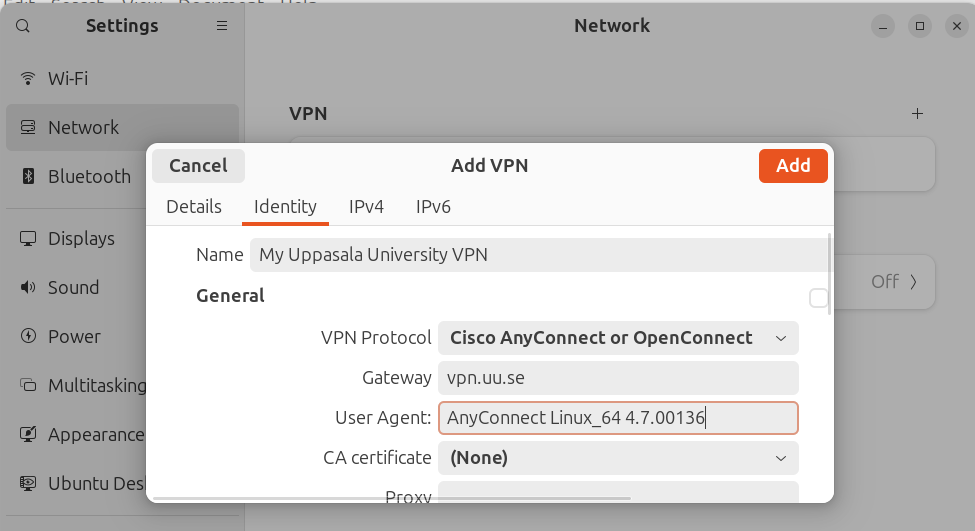975x531 pixels.
Task: Click the search icon in Settings
Action: point(23,26)
